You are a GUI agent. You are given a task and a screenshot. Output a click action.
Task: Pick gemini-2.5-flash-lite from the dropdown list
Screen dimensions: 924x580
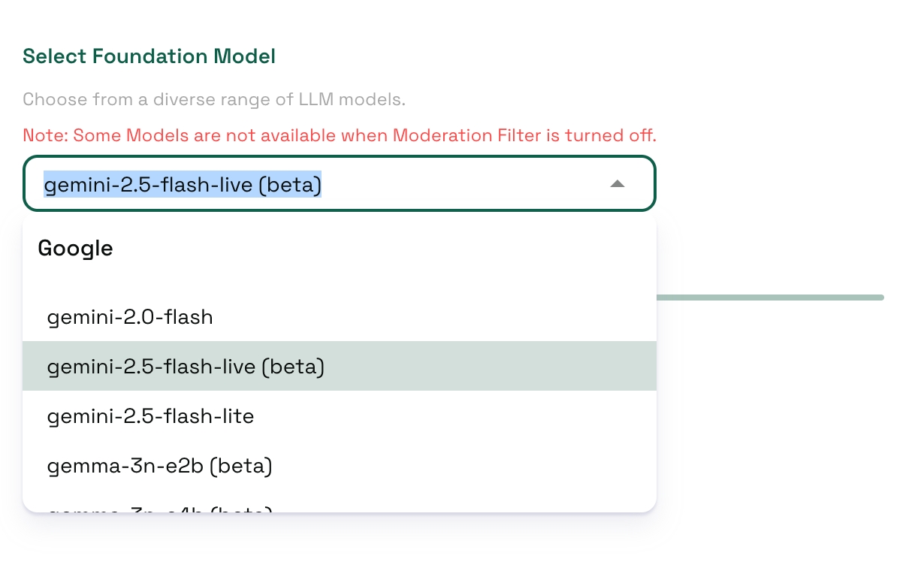[150, 416]
